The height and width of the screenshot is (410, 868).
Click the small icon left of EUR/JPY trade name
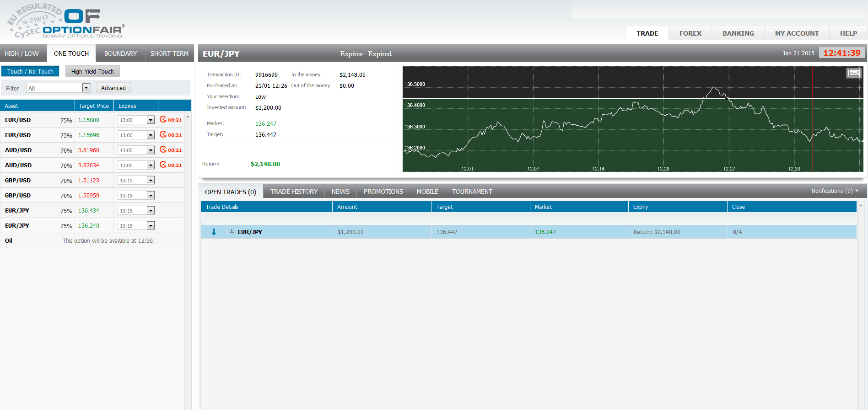coord(232,232)
